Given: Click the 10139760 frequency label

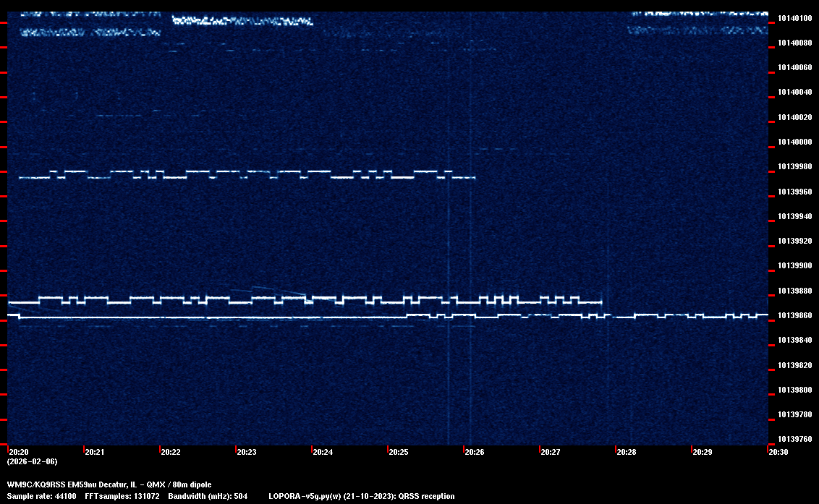Looking at the screenshot, I should (794, 439).
